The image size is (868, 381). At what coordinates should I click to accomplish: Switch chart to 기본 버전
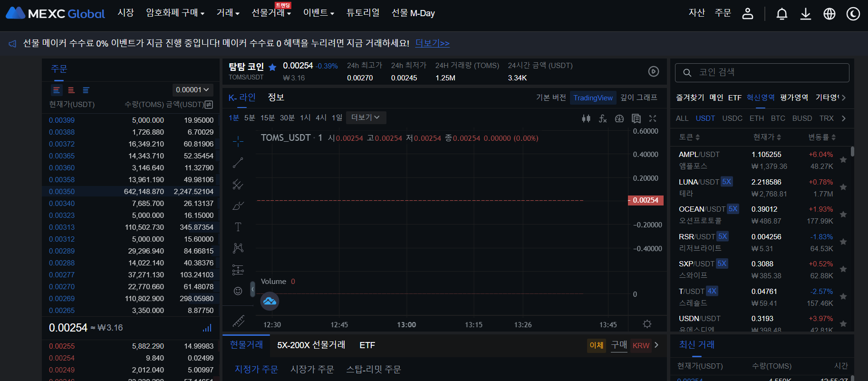551,98
